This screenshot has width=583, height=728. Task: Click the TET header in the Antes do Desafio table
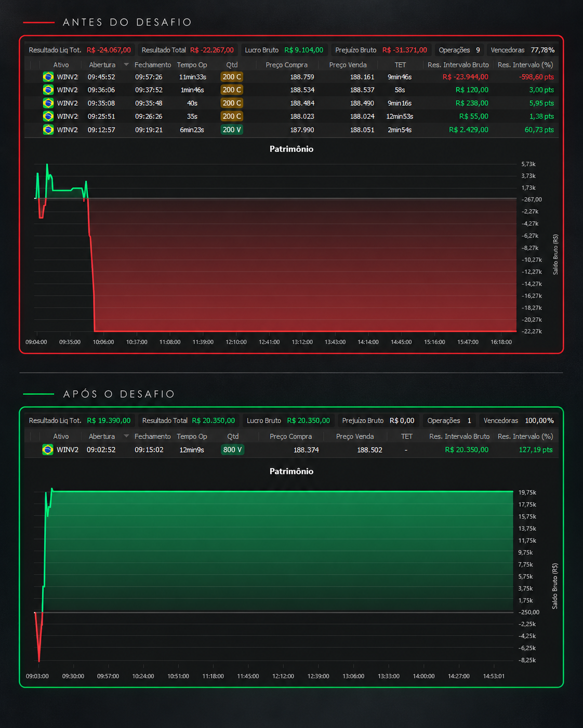pyautogui.click(x=400, y=65)
